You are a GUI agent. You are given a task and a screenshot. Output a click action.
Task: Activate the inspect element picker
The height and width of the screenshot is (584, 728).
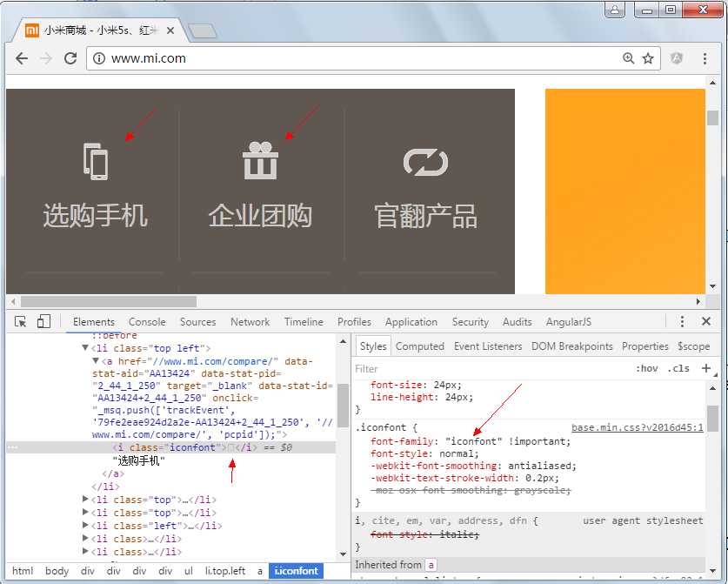point(20,321)
